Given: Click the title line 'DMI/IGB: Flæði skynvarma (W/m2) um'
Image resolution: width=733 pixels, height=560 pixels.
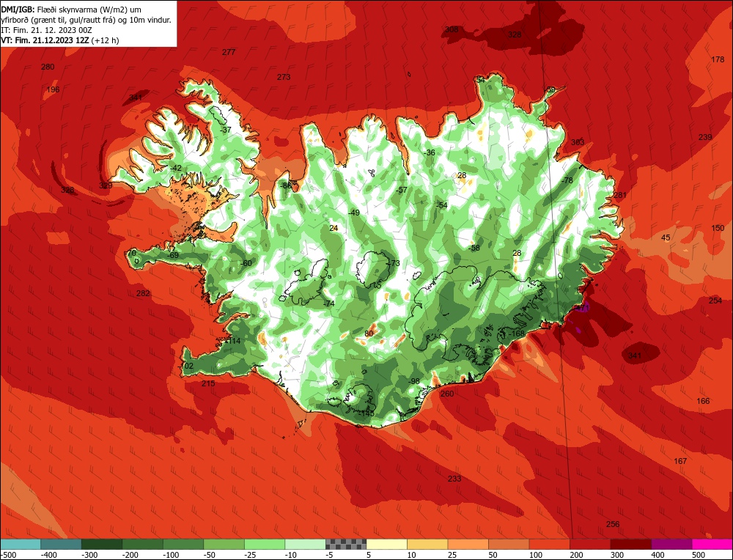Looking at the screenshot, I should click(x=71, y=10).
